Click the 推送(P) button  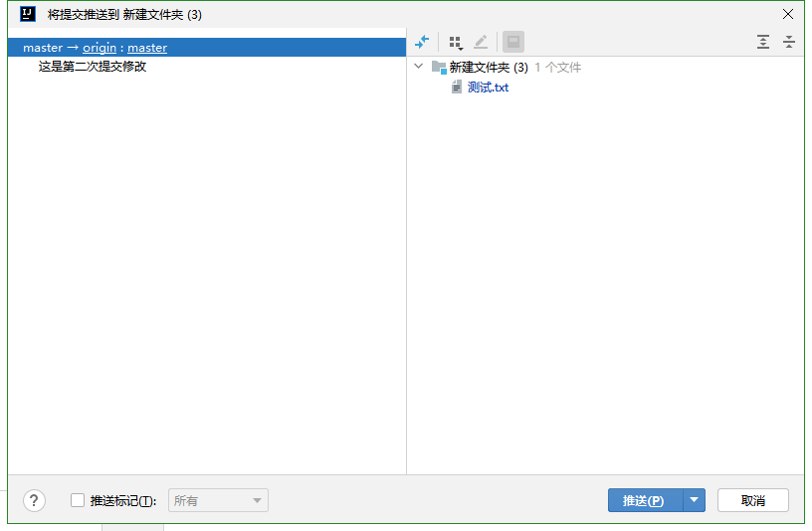click(x=645, y=500)
